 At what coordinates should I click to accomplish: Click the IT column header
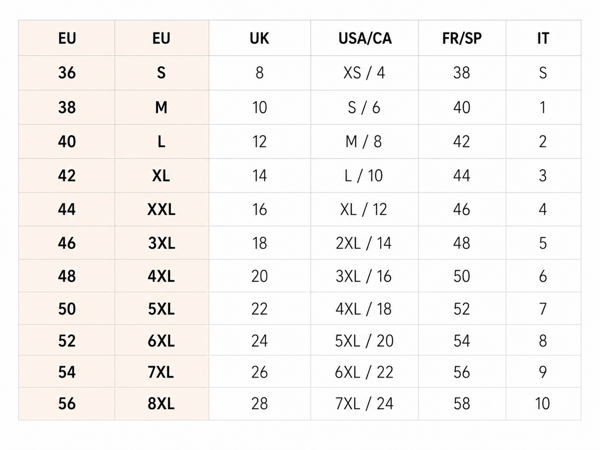[x=543, y=38]
